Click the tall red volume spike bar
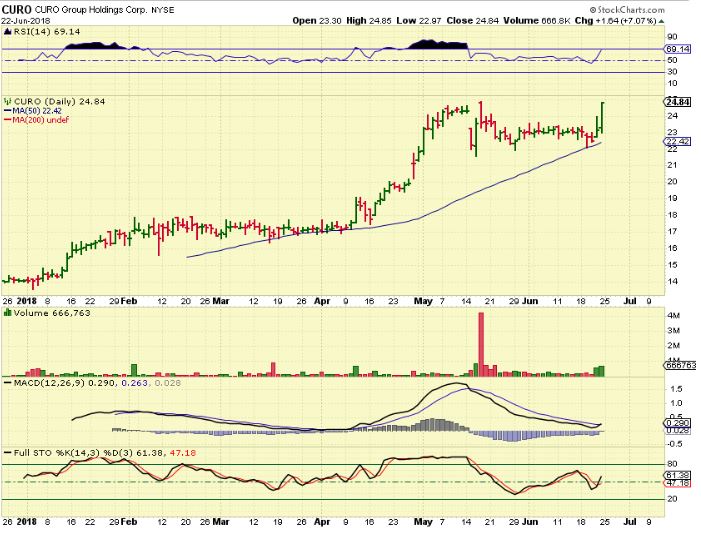The height and width of the screenshot is (533, 701). (x=481, y=344)
